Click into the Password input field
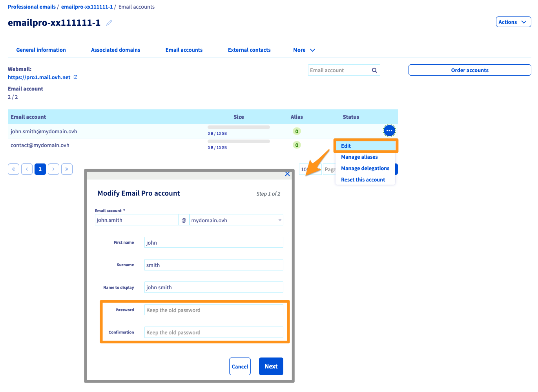Viewport: 538px width, 392px height. [x=213, y=310]
